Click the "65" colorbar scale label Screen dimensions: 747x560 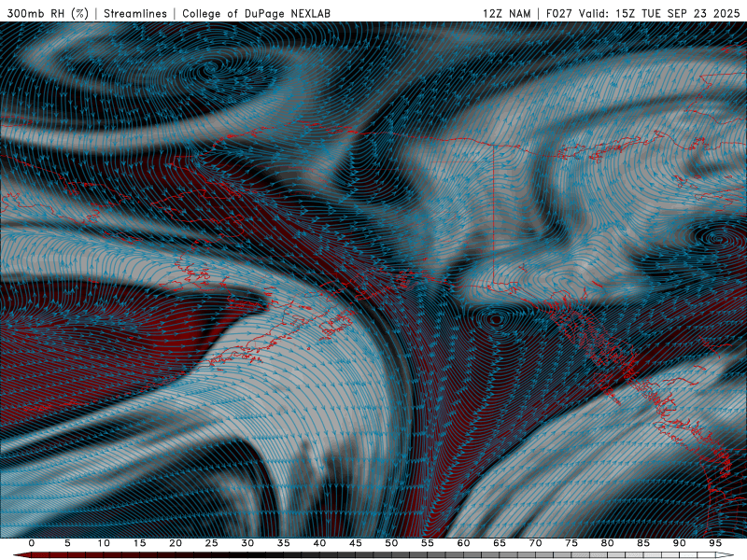[x=499, y=543]
